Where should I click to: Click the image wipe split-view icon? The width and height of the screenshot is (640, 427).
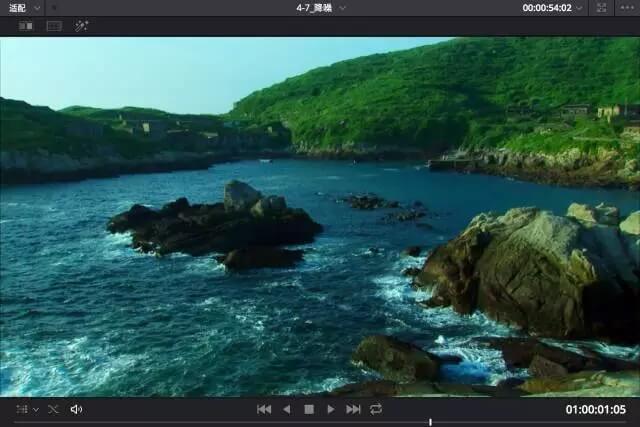[x=26, y=26]
